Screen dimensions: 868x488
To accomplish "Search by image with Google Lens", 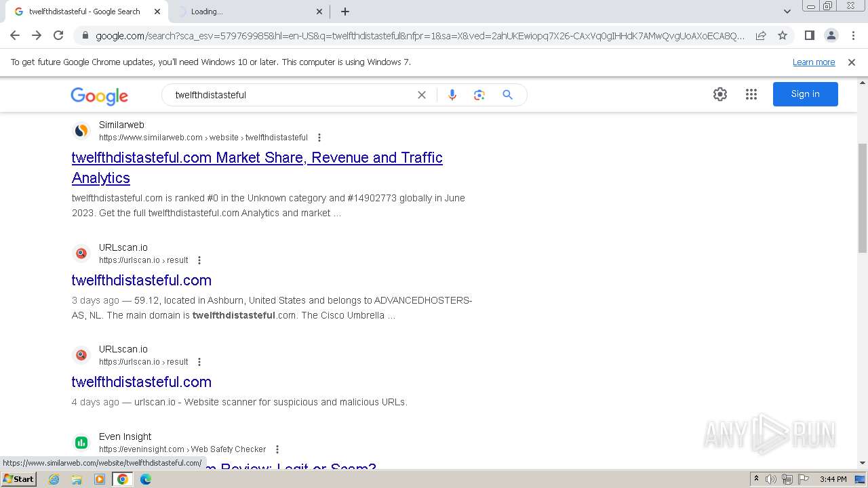I will coord(479,95).
